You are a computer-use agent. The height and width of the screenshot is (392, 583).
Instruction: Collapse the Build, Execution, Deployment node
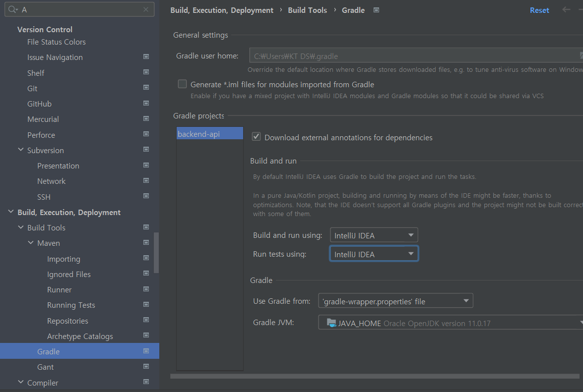click(x=10, y=212)
